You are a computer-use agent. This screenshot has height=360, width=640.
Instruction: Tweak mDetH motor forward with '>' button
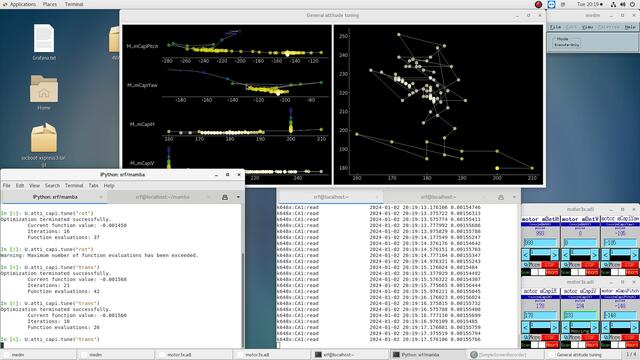pos(554,256)
